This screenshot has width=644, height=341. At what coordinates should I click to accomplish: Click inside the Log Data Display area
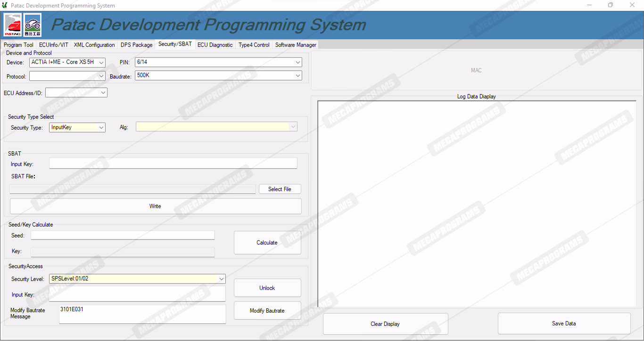coord(477,204)
